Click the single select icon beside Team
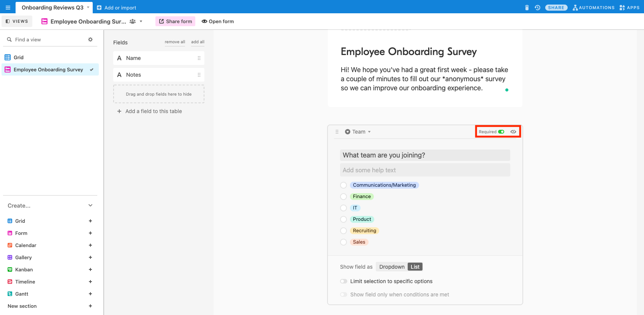This screenshot has height=315, width=644. tap(348, 132)
